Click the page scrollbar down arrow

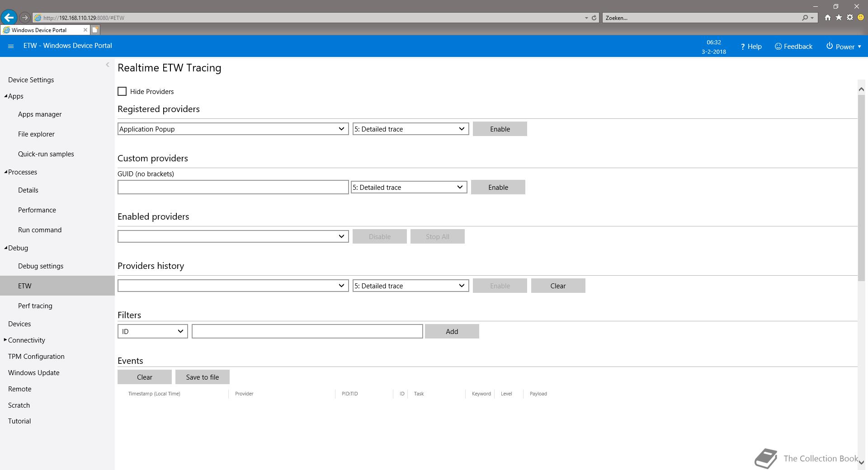click(x=861, y=462)
